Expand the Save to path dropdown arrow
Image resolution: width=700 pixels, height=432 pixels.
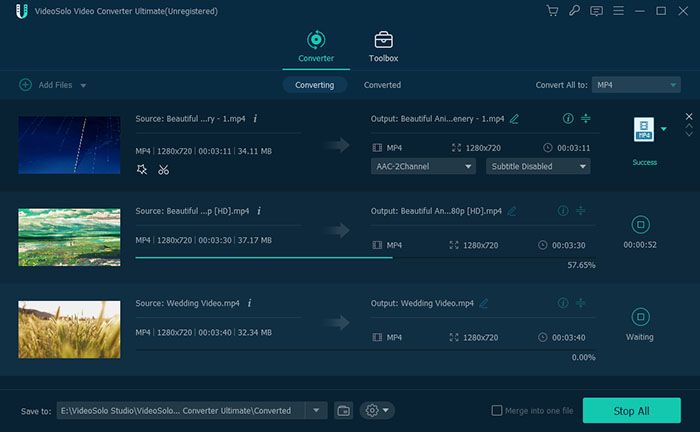(316, 411)
